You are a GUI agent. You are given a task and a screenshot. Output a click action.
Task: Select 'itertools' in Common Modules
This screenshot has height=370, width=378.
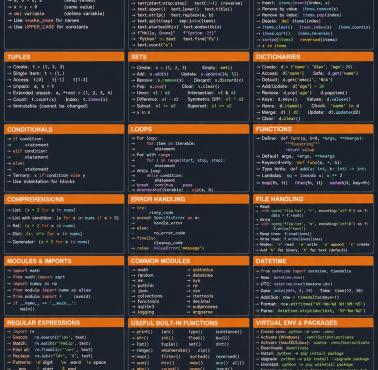tap(200, 296)
